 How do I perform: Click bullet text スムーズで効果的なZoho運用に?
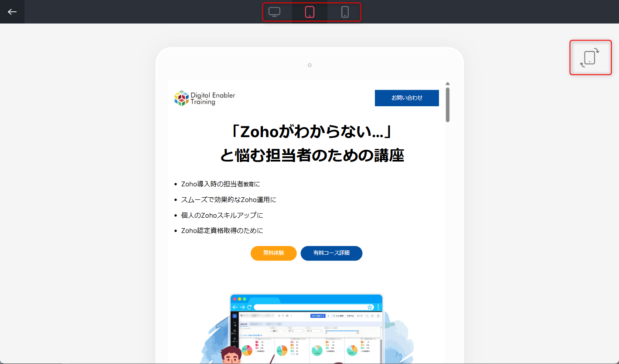pyautogui.click(x=228, y=200)
